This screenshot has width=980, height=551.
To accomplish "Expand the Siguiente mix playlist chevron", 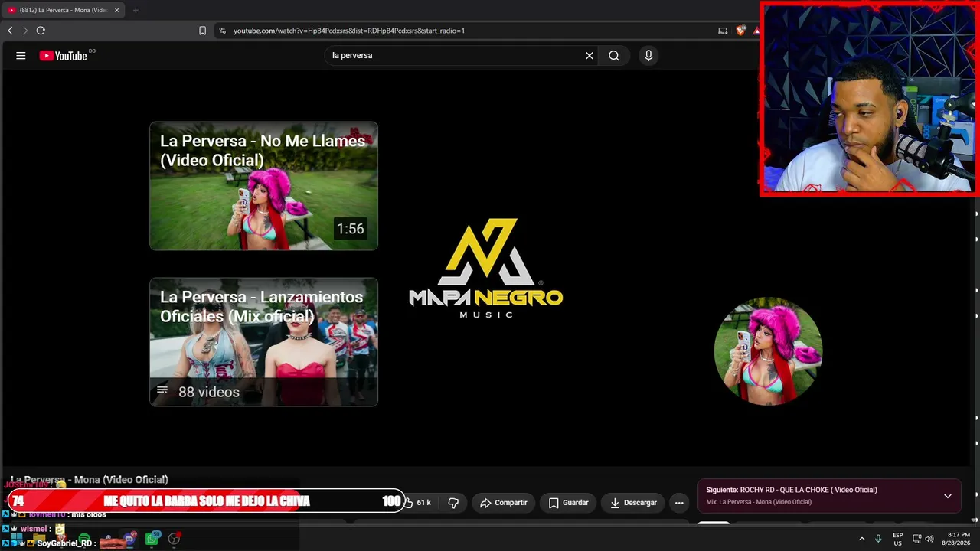I will pos(948,496).
